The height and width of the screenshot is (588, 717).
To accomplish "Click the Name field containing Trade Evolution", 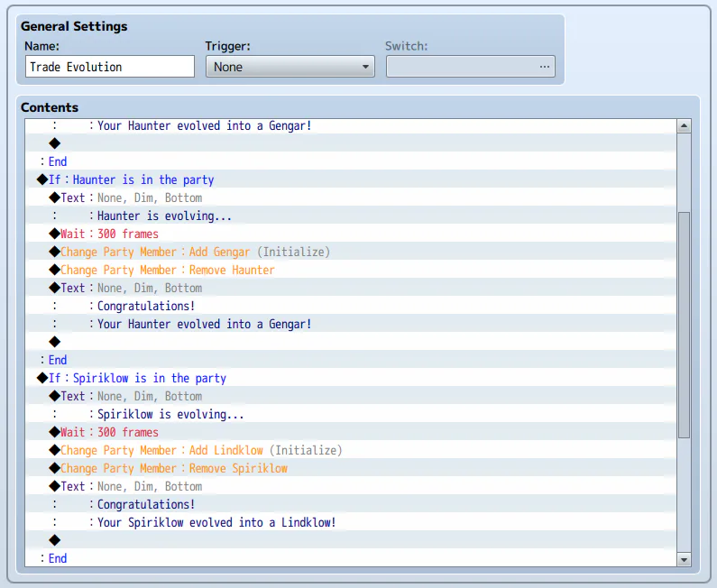I will [x=109, y=67].
